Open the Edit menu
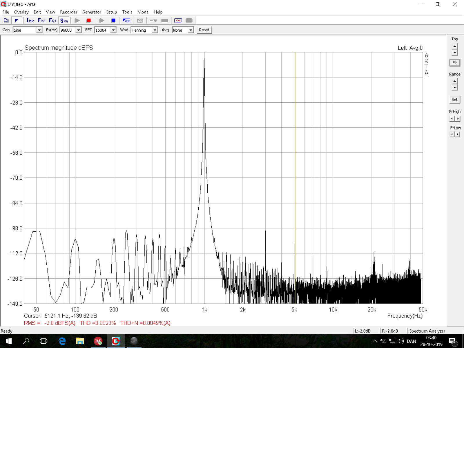 [x=37, y=12]
